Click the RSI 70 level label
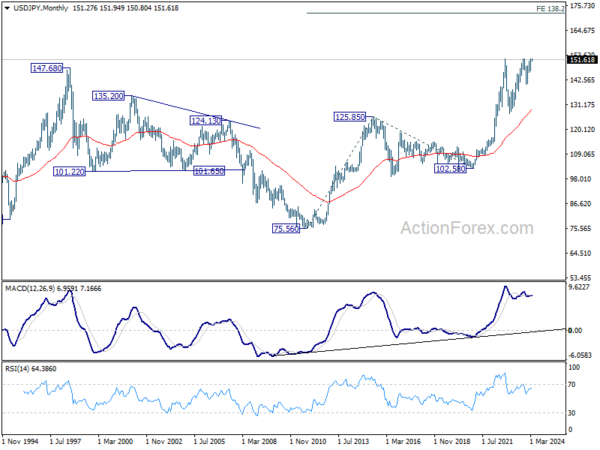 pyautogui.click(x=572, y=385)
